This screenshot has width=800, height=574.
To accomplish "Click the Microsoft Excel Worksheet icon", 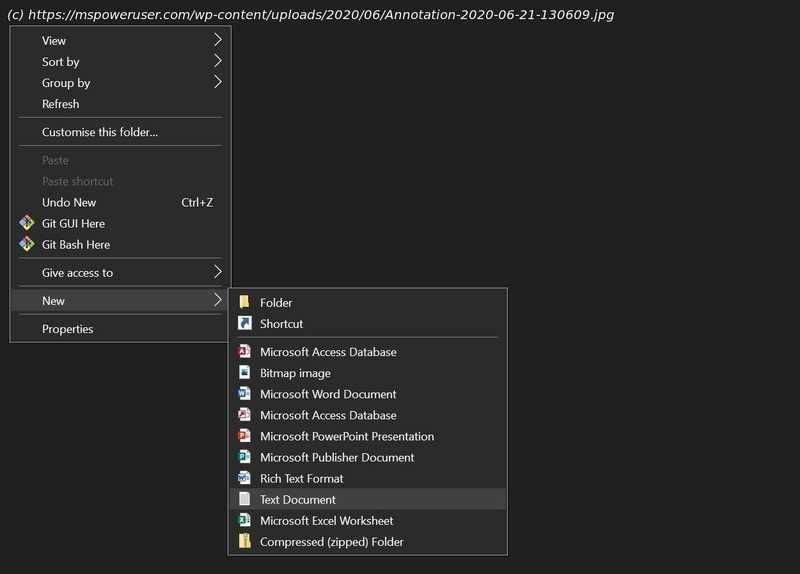I will point(244,520).
